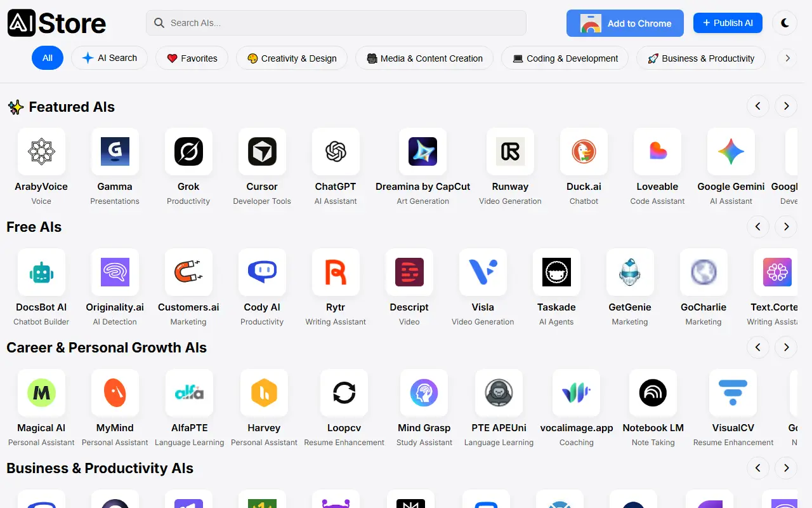812x508 pixels.
Task: Go back in Business & Productivity carousel
Action: pos(757,468)
